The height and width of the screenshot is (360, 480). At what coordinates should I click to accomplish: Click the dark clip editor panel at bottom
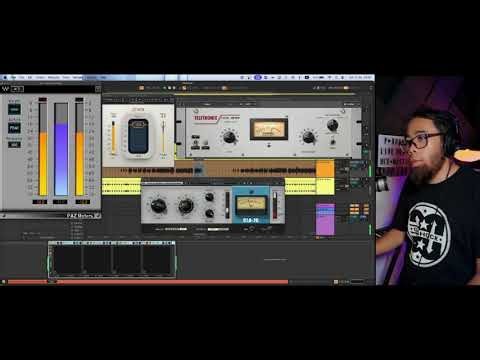click(x=112, y=260)
